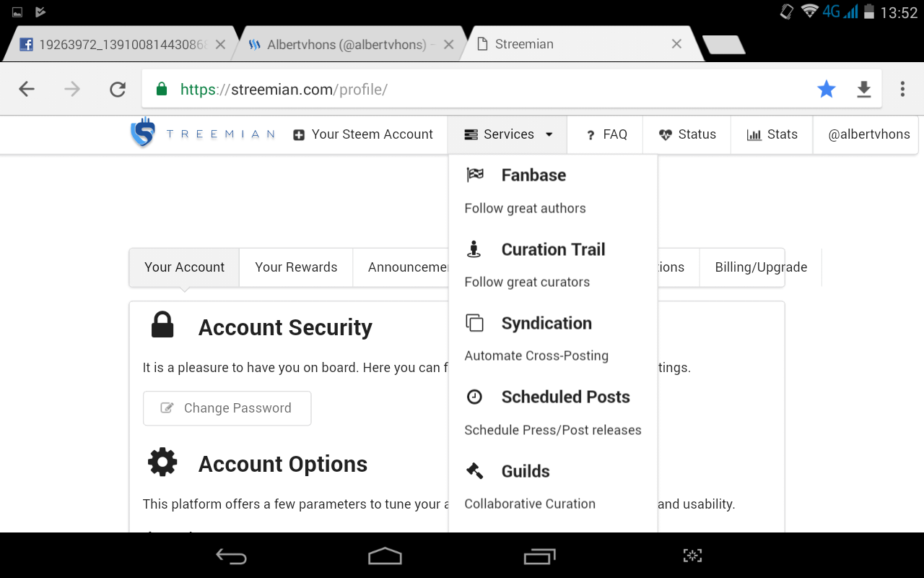
Task: Click the Guilds gavel icon
Action: 474,471
